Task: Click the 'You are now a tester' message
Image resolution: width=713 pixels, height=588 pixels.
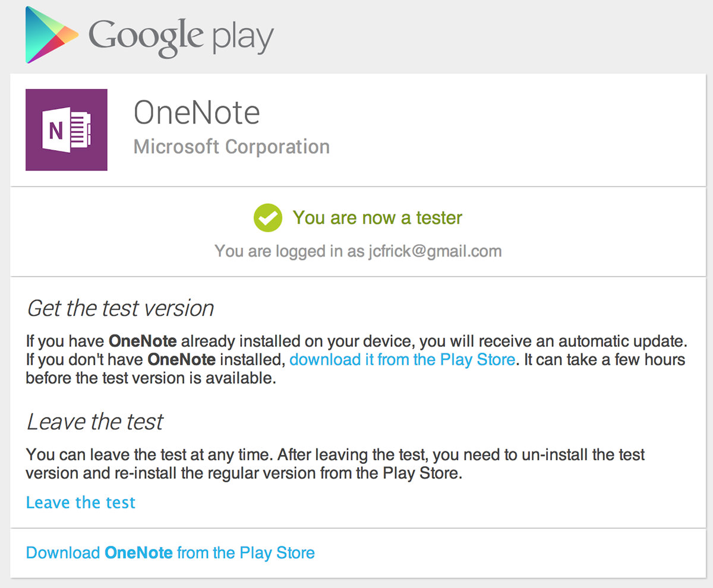Action: pos(377,218)
